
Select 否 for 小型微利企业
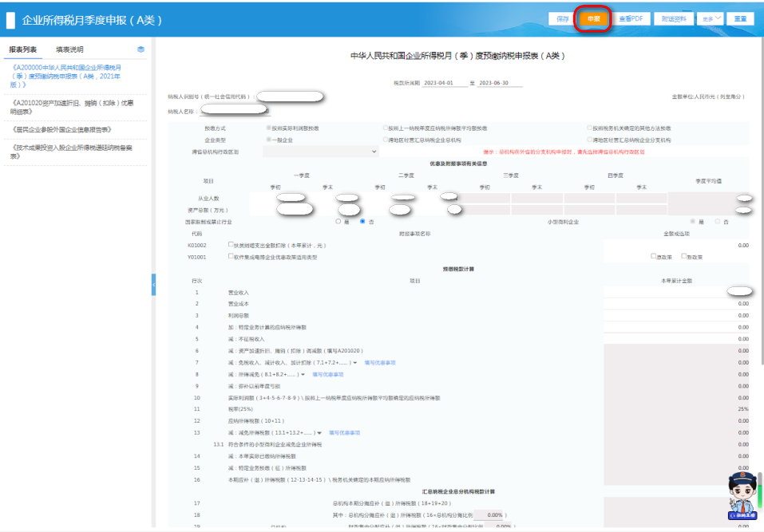click(717, 222)
